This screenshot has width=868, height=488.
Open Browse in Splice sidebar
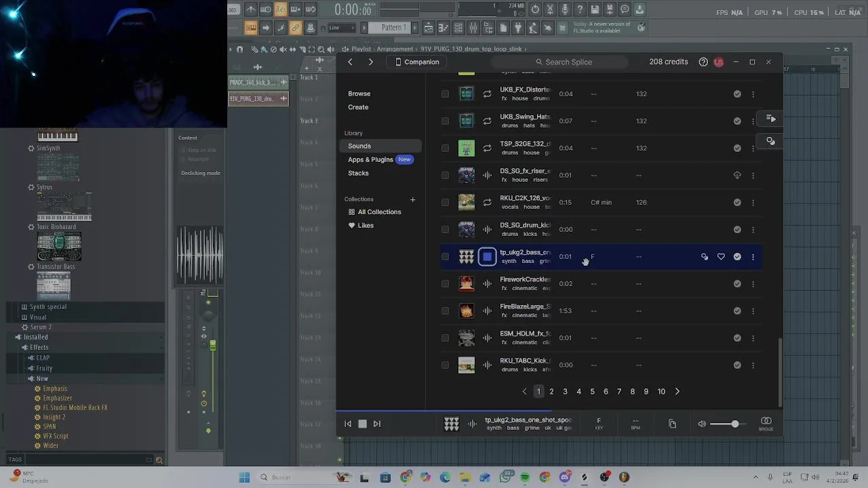[359, 94]
